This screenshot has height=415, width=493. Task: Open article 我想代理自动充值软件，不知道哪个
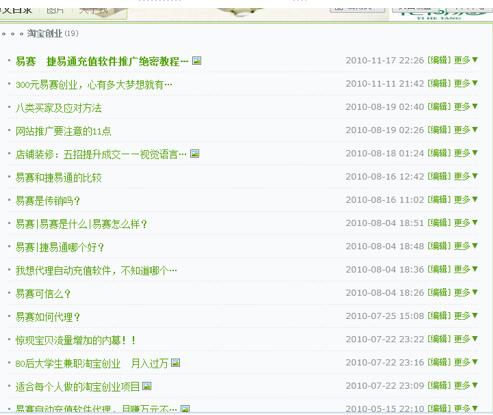pyautogui.click(x=96, y=271)
